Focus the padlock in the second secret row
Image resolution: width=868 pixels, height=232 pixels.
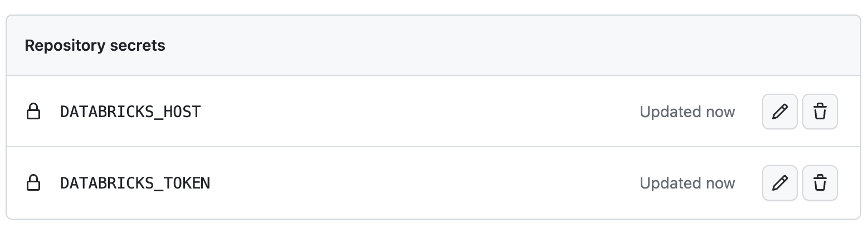tap(33, 183)
